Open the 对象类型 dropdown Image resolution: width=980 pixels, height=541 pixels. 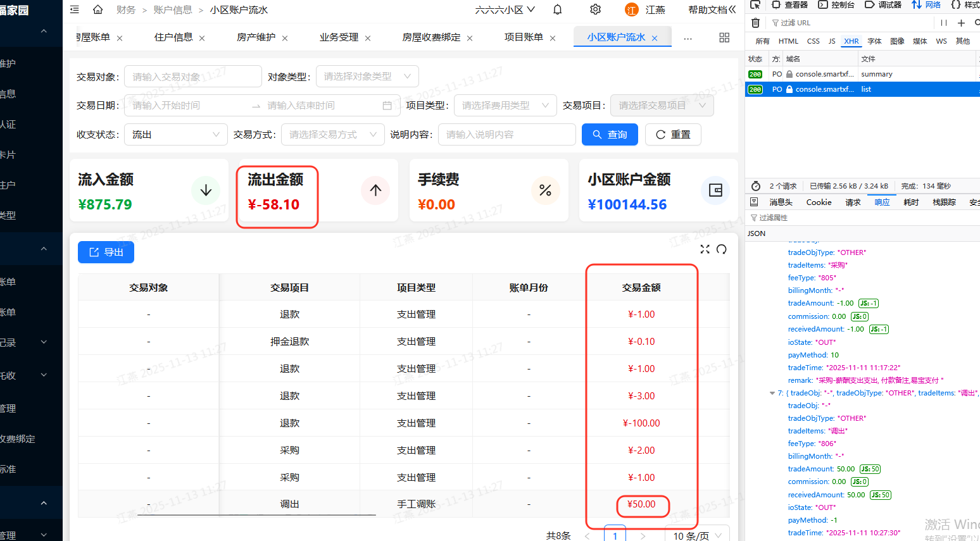pos(367,77)
